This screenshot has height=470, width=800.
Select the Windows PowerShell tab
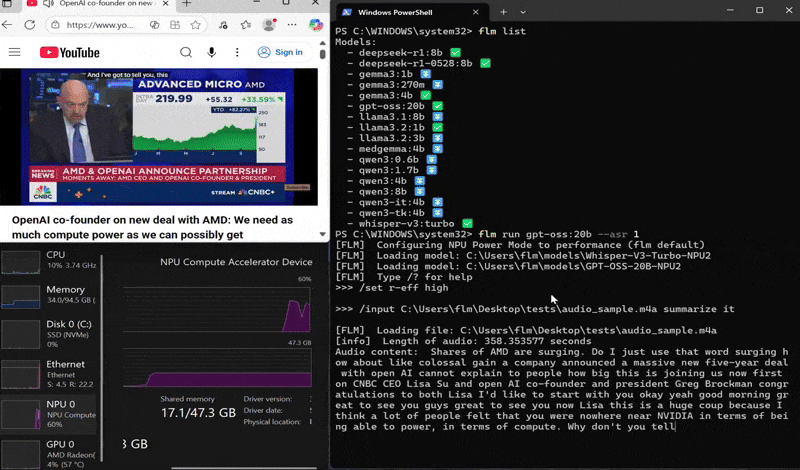(409, 12)
